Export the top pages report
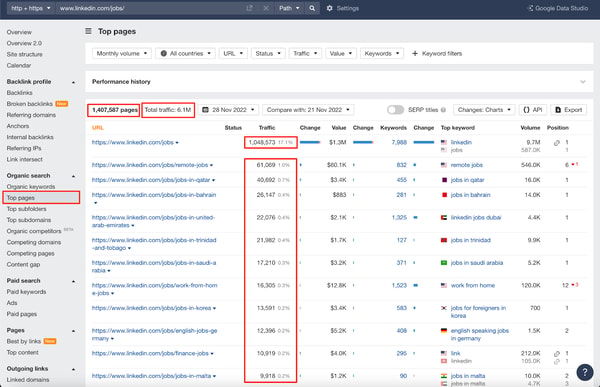Image resolution: width=600 pixels, height=387 pixels. coord(569,110)
